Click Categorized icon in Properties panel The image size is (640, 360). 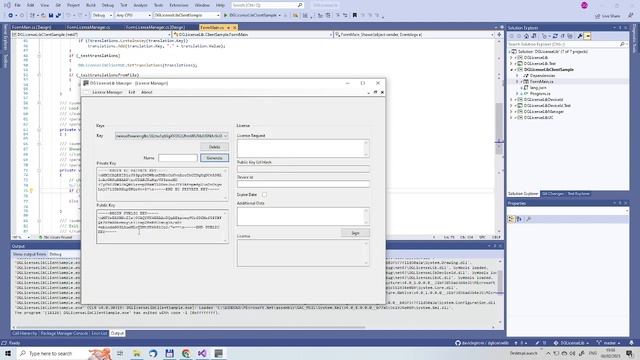(x=511, y=219)
